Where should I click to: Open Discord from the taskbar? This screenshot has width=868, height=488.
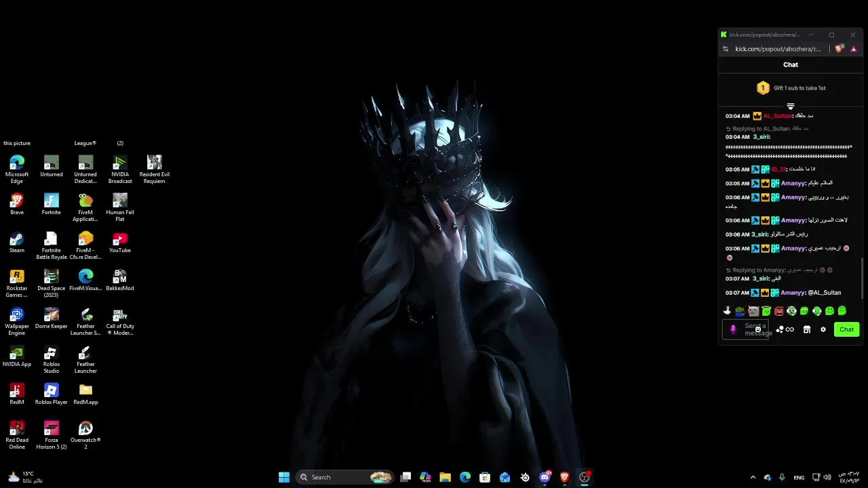pos(545,477)
